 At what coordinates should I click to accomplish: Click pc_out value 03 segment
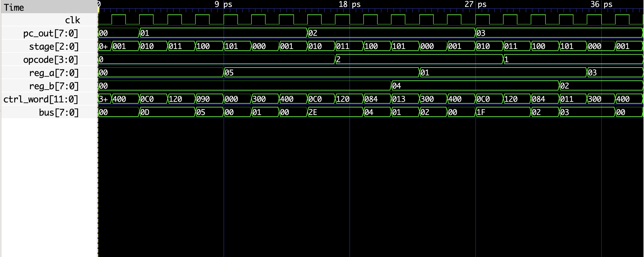click(559, 33)
